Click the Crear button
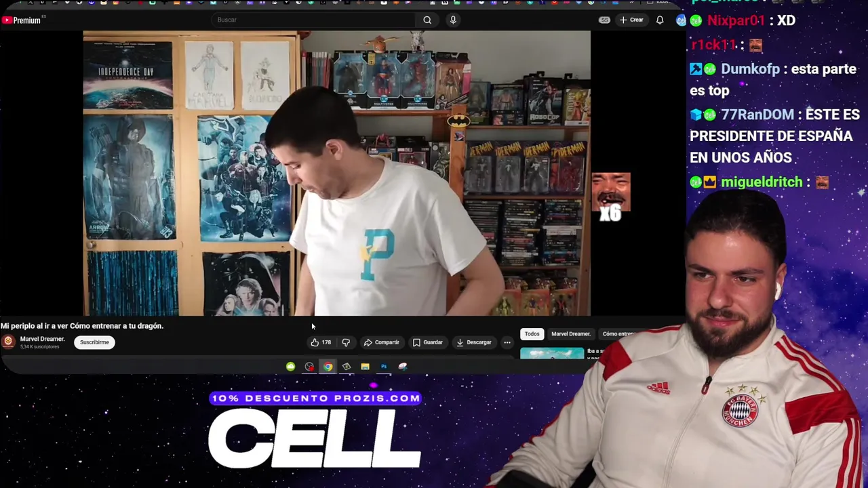 point(631,20)
